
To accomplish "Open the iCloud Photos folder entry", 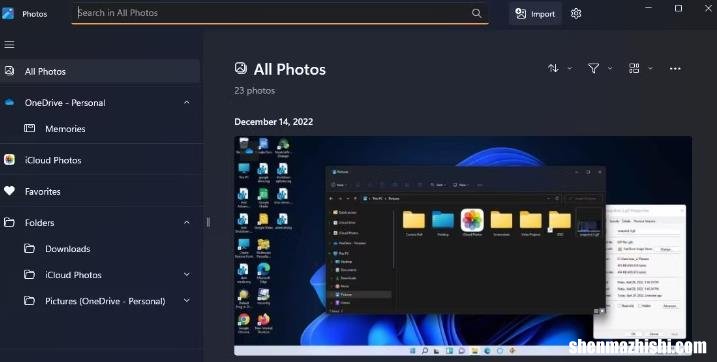I will pos(100,275).
